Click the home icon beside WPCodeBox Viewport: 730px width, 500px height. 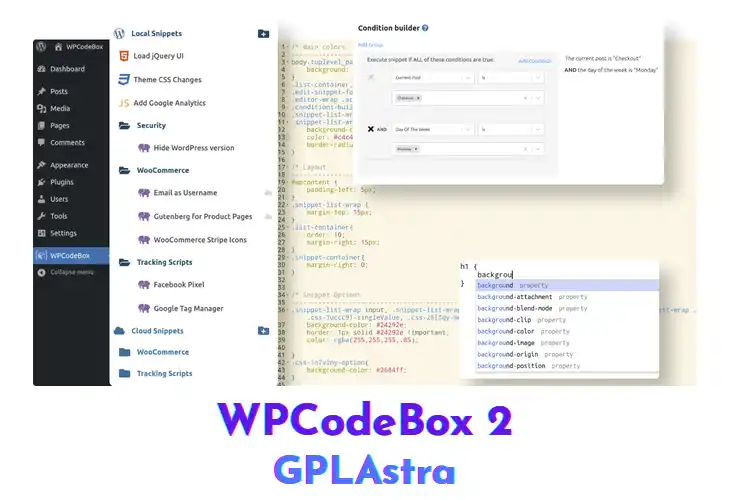coord(58,47)
